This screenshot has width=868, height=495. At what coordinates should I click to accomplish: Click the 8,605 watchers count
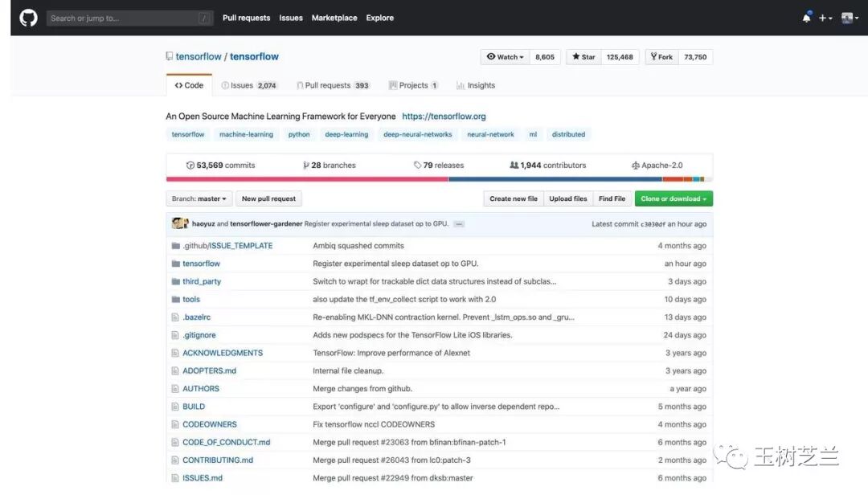pyautogui.click(x=545, y=57)
